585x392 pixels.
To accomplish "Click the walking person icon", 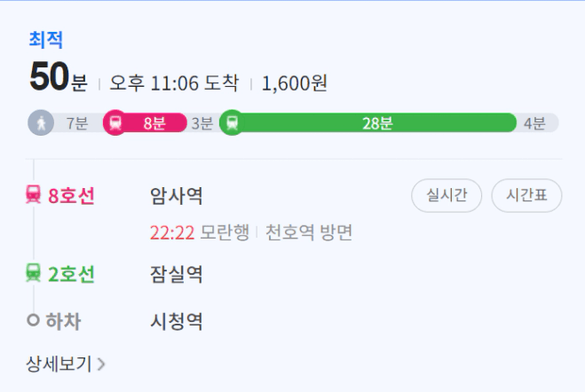I will coord(41,122).
